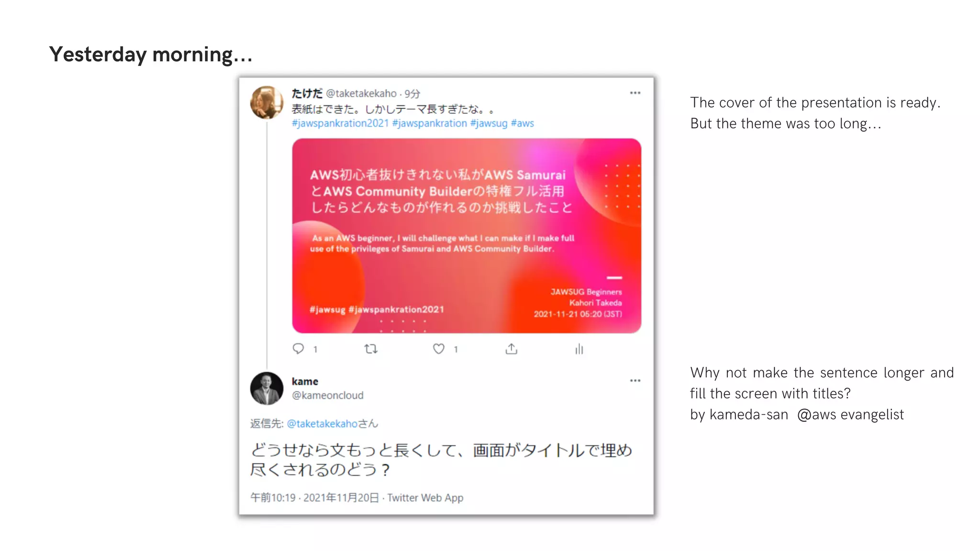This screenshot has width=980, height=551.
Task: Open the more options dots on first tweet
Action: 635,93
